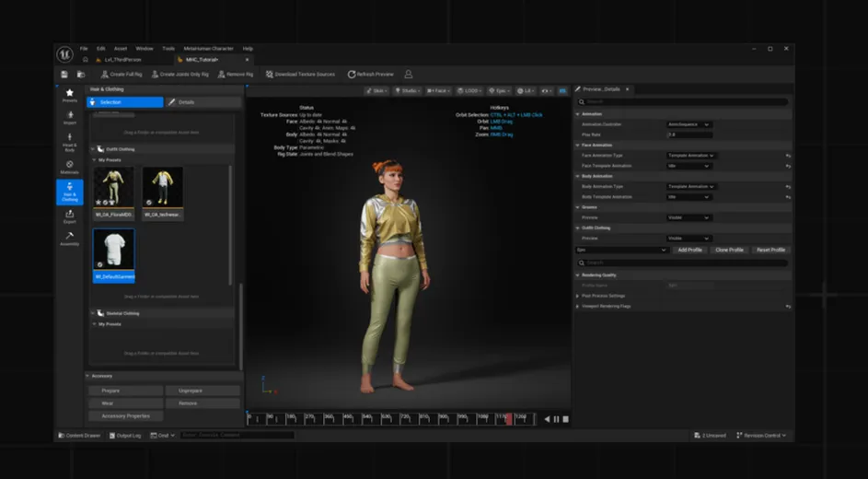Open the File menu
Screen dimensions: 868x479
coord(84,49)
